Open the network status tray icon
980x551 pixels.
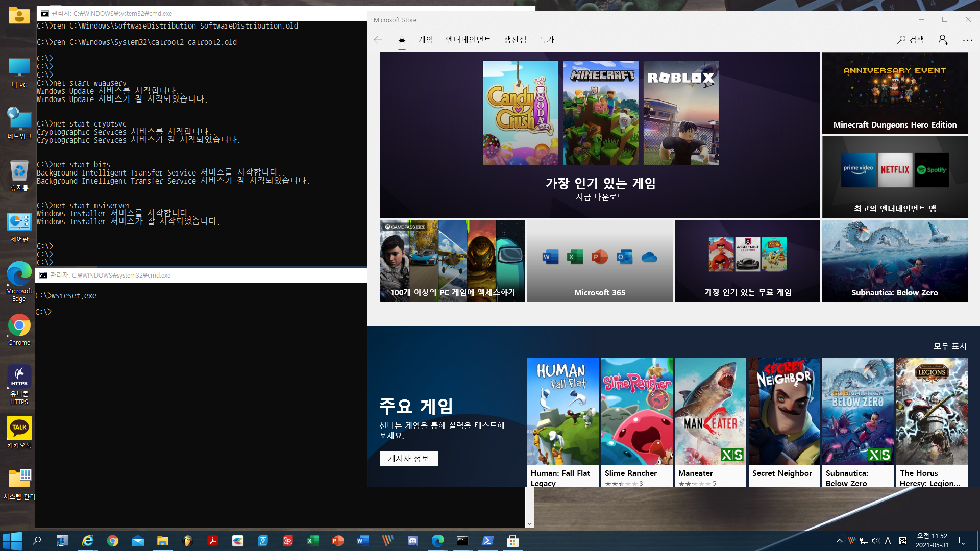click(864, 541)
